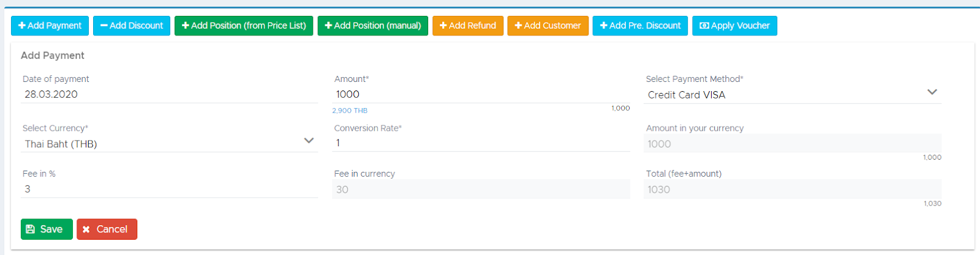Focus the Amount input field
The height and width of the screenshot is (255, 980).
tap(481, 94)
